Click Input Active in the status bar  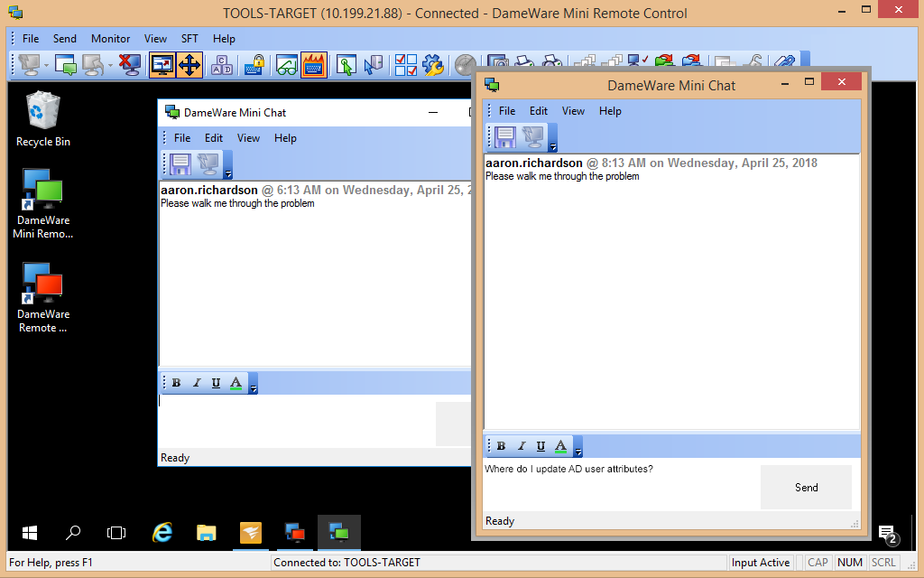coord(761,562)
